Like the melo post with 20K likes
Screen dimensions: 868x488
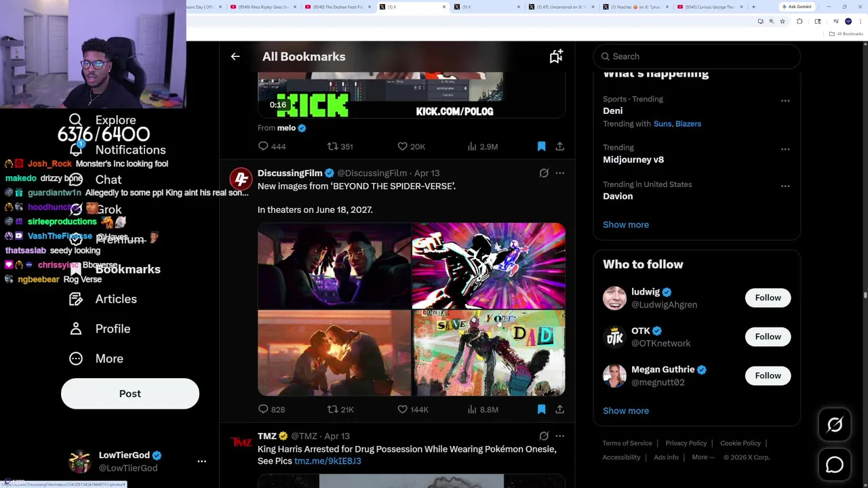[402, 146]
